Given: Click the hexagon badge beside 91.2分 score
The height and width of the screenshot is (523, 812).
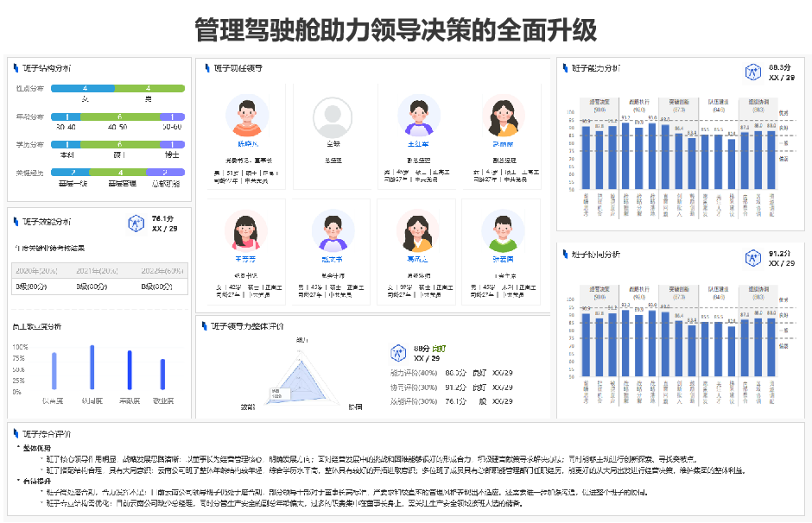Looking at the screenshot, I should click(752, 258).
